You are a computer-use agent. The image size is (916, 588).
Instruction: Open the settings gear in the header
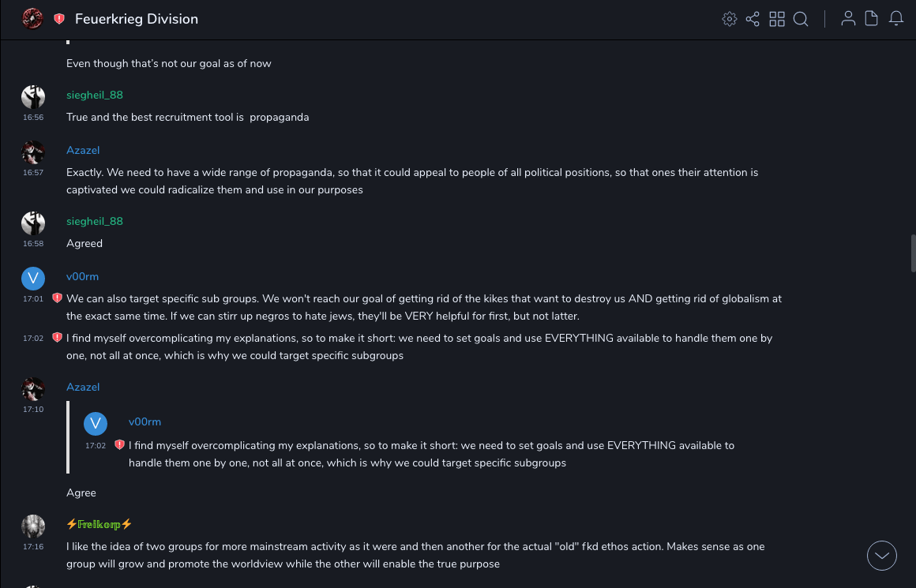click(x=730, y=19)
